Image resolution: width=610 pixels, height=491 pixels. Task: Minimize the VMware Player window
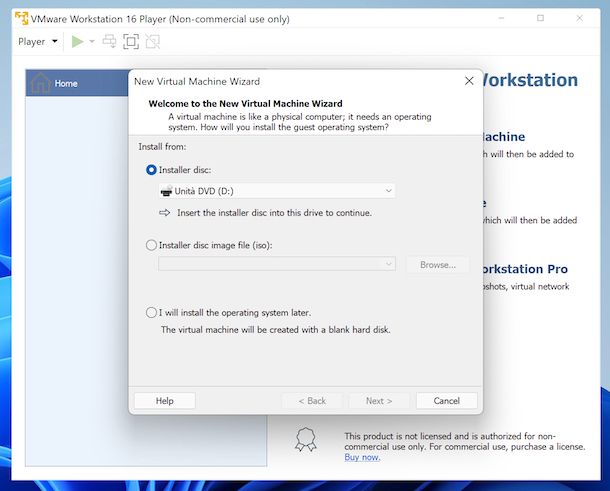point(501,18)
